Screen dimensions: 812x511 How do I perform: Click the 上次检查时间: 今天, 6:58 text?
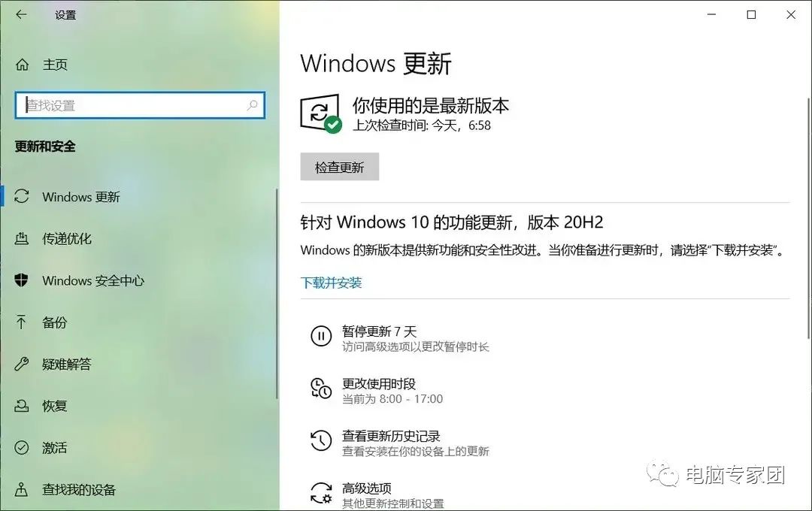[422, 125]
